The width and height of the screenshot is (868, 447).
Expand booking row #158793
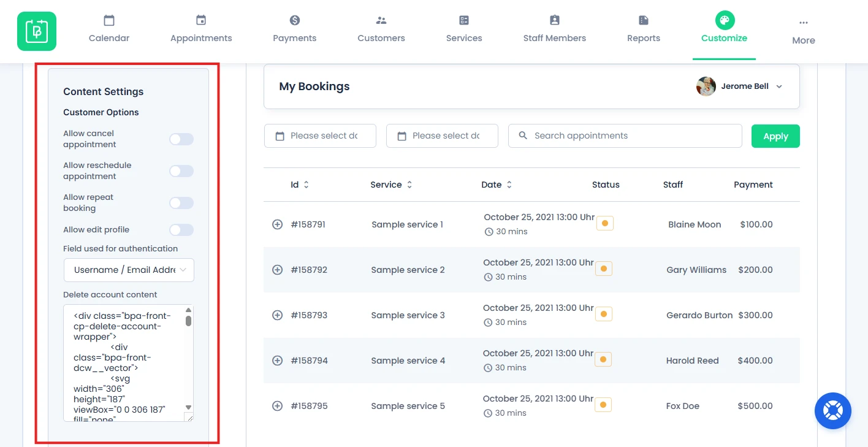(277, 315)
